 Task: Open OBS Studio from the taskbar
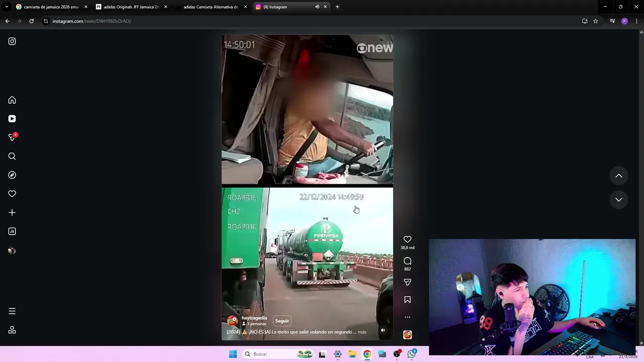click(397, 354)
